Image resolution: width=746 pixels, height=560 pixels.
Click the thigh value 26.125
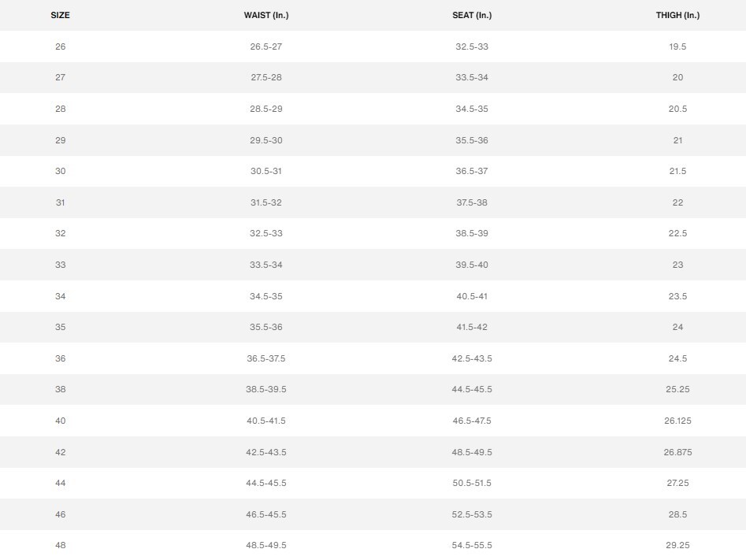(x=677, y=421)
